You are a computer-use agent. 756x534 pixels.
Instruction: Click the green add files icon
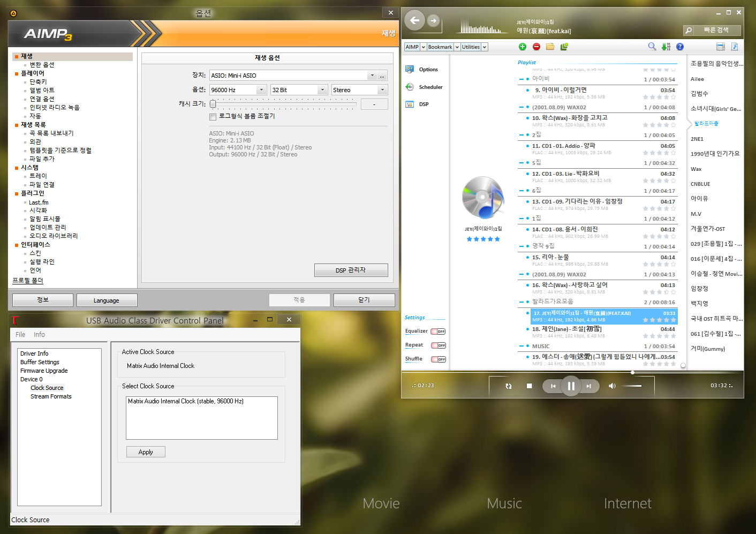[x=523, y=47]
